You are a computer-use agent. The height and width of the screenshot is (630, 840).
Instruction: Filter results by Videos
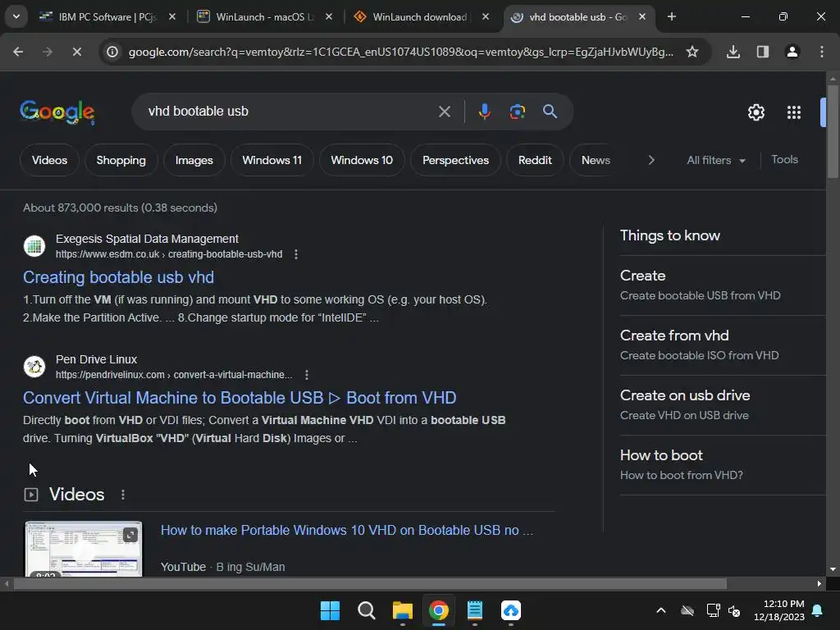click(x=49, y=160)
